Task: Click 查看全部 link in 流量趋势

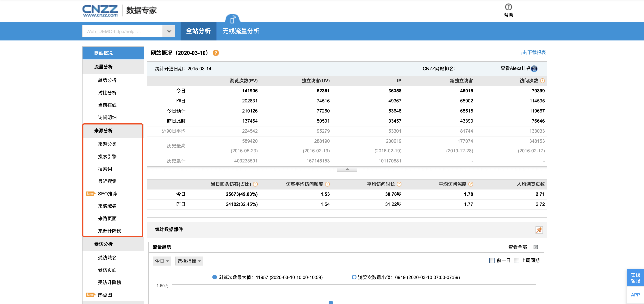Action: pyautogui.click(x=517, y=247)
